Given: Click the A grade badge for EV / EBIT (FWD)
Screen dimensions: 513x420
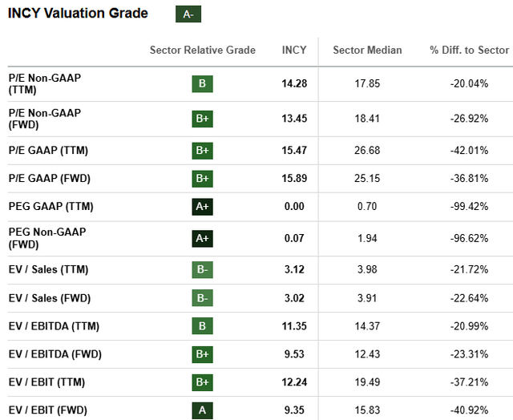Looking at the screenshot, I should [202, 410].
